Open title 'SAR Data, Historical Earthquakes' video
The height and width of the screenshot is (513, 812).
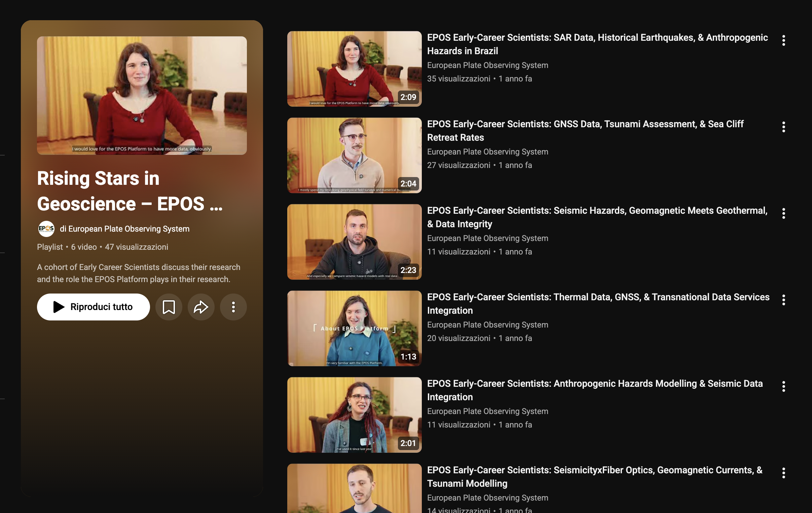pyautogui.click(x=597, y=44)
